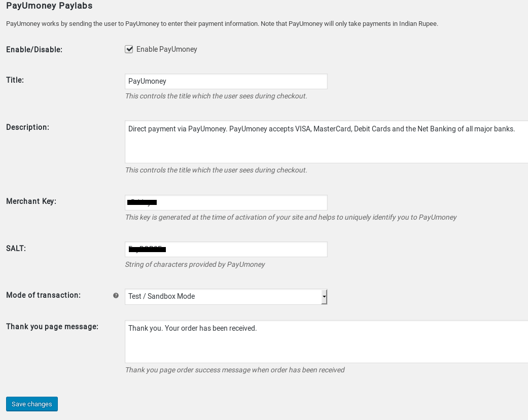Click the "Enable PayUmoney" checkbox label text
Viewport: 528px width, 420px height.
tap(166, 49)
